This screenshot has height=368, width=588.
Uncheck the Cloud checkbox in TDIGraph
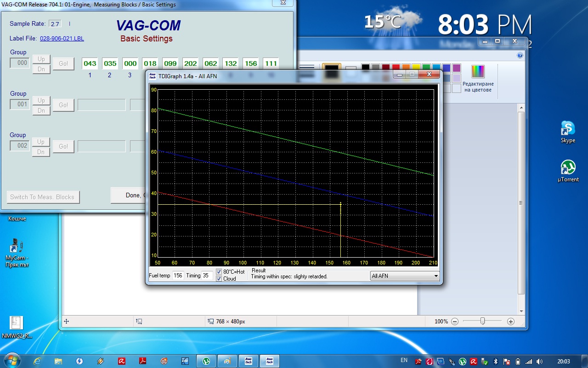(x=219, y=279)
